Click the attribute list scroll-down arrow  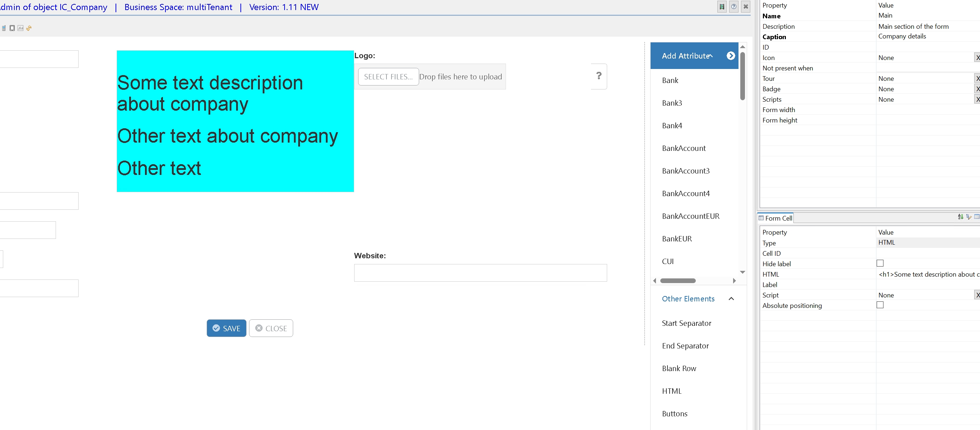(742, 272)
